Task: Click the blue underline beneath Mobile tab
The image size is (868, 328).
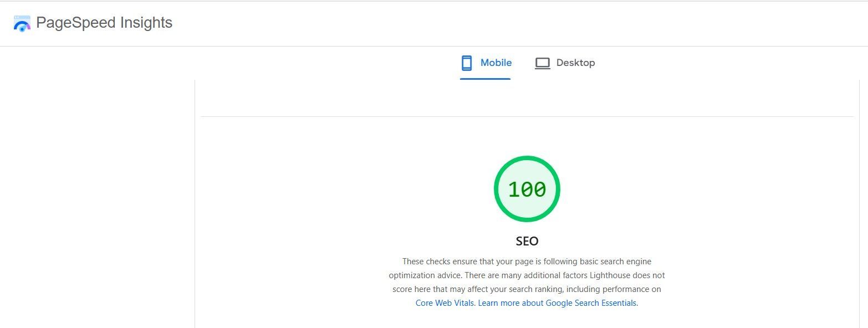Action: coord(485,79)
